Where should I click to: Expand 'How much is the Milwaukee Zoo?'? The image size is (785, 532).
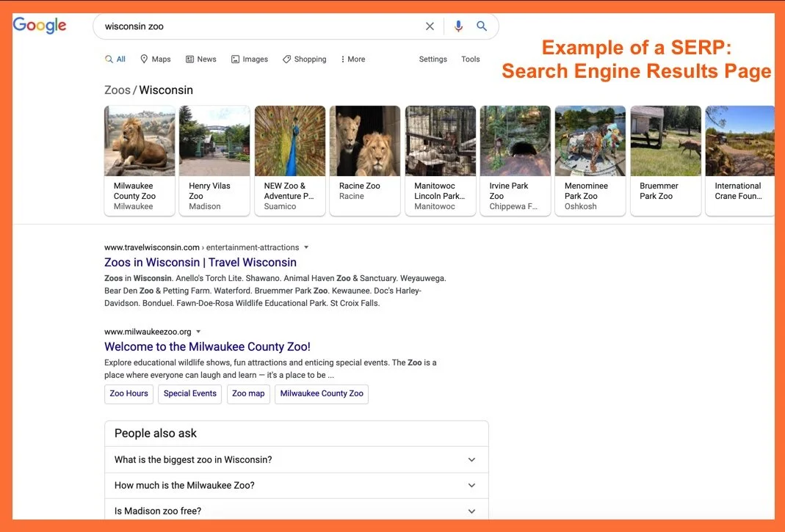[x=471, y=485]
